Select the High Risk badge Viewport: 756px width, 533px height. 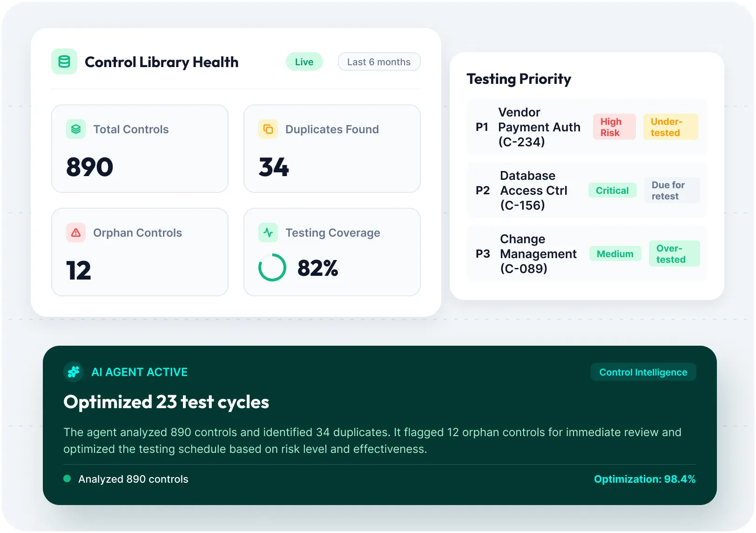point(614,127)
